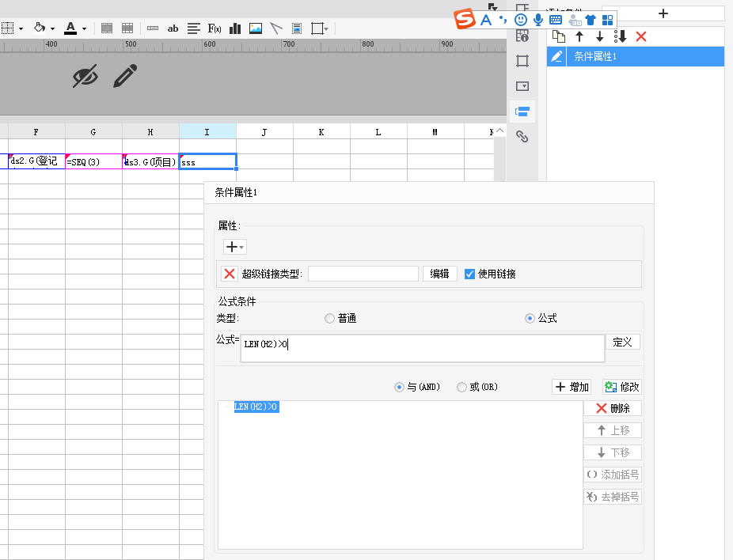Toggle Sogou English/Chinese mode A icon
Viewport: 733px width, 560px height.
[x=486, y=20]
